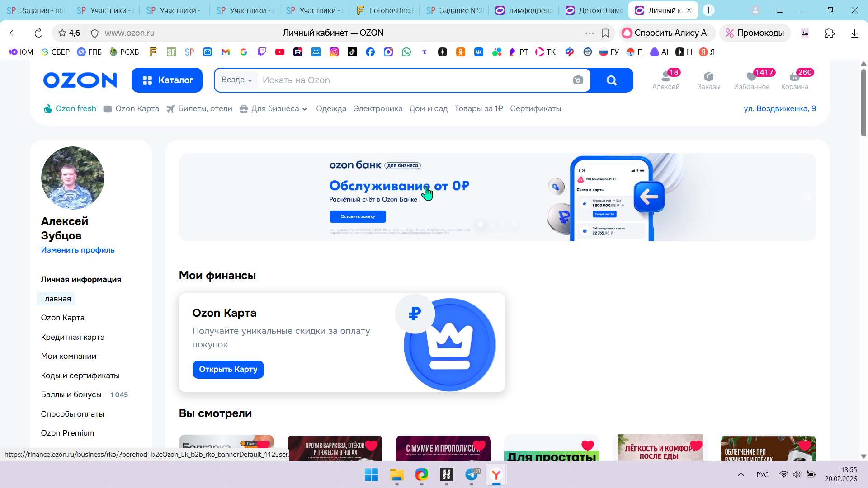This screenshot has width=868, height=488.
Task: Click the browser bookmark icon in address bar
Action: (x=605, y=33)
